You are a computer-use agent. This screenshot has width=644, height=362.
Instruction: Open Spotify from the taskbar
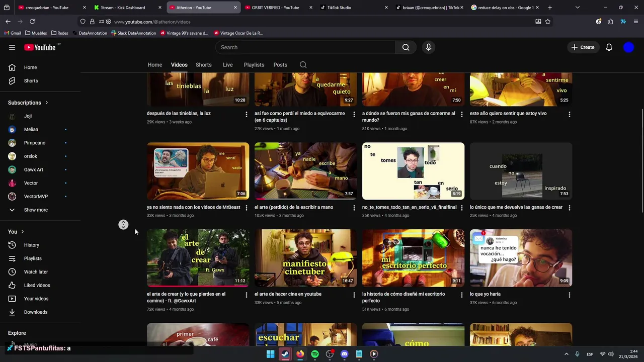315,354
